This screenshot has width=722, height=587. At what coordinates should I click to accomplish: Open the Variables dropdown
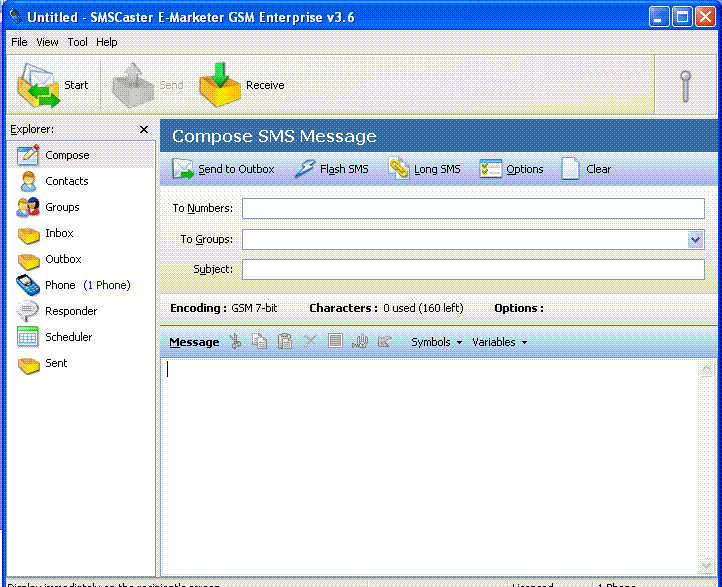coord(500,342)
